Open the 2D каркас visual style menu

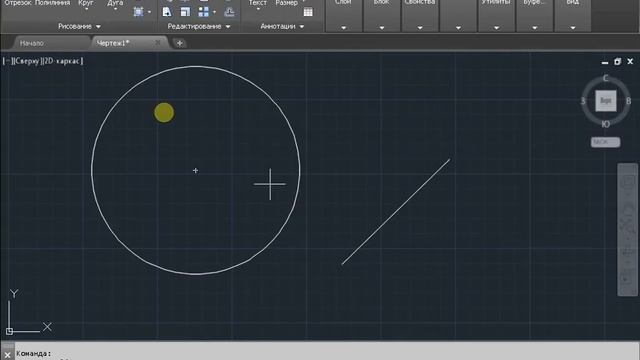tap(62, 61)
